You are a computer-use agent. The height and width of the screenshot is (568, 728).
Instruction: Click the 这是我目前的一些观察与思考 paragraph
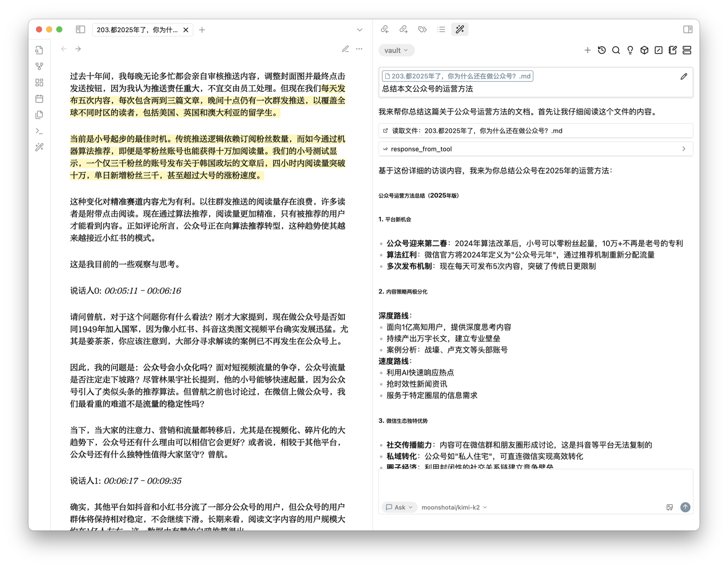126,264
